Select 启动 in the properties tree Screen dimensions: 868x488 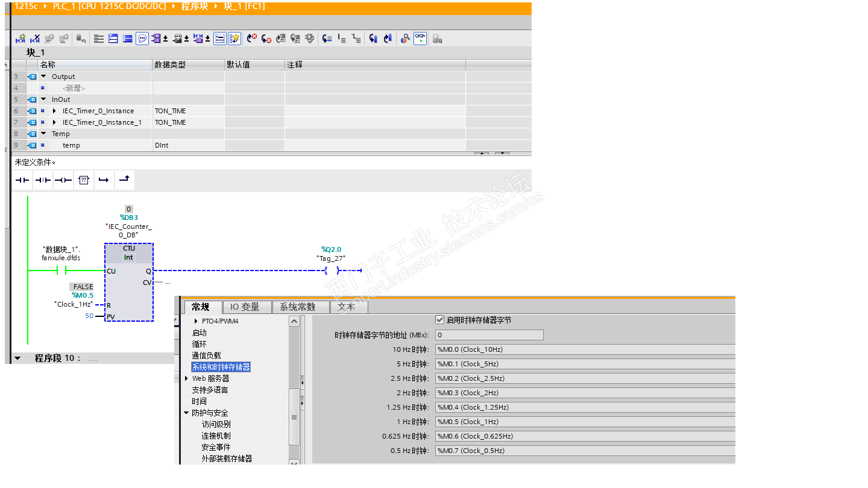click(x=199, y=333)
